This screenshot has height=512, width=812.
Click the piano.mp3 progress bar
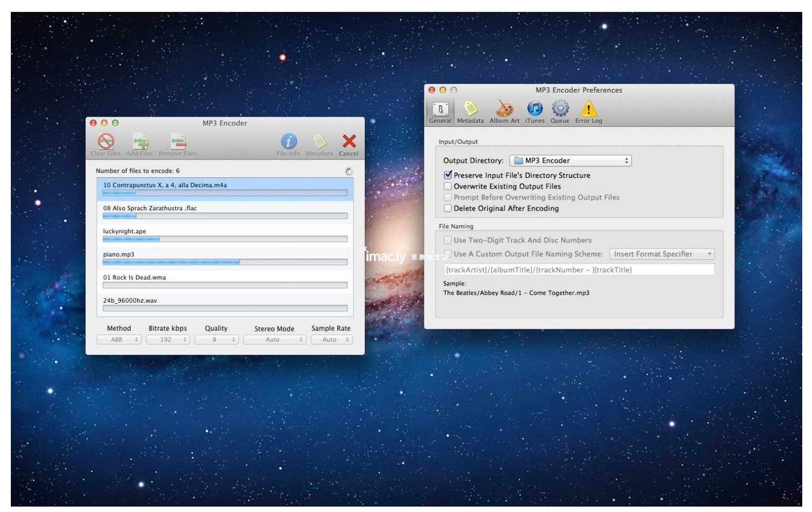coord(225,262)
